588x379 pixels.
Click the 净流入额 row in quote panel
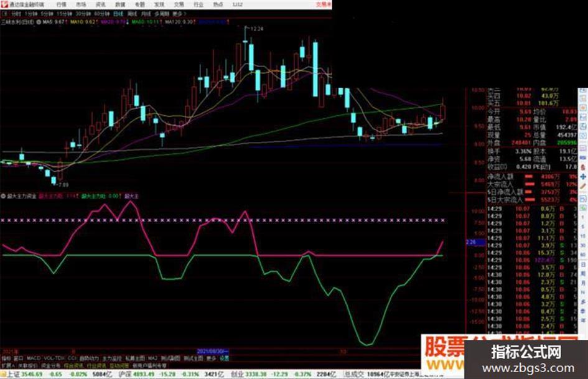(x=532, y=176)
